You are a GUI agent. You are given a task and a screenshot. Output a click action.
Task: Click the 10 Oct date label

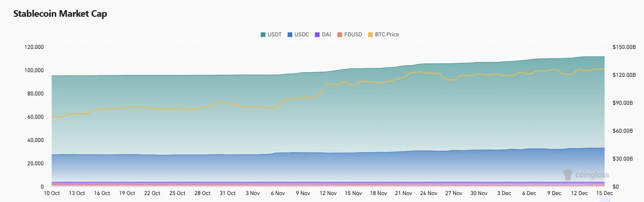coord(52,193)
